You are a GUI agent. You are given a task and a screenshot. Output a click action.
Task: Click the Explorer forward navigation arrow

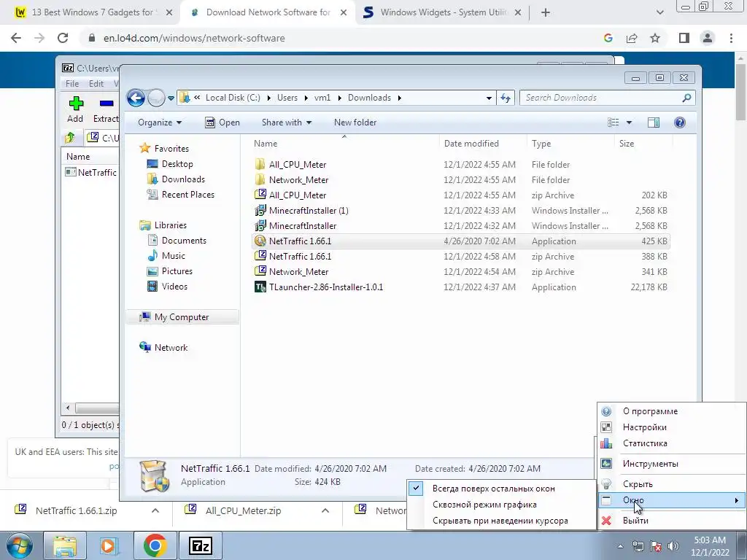pyautogui.click(x=156, y=98)
